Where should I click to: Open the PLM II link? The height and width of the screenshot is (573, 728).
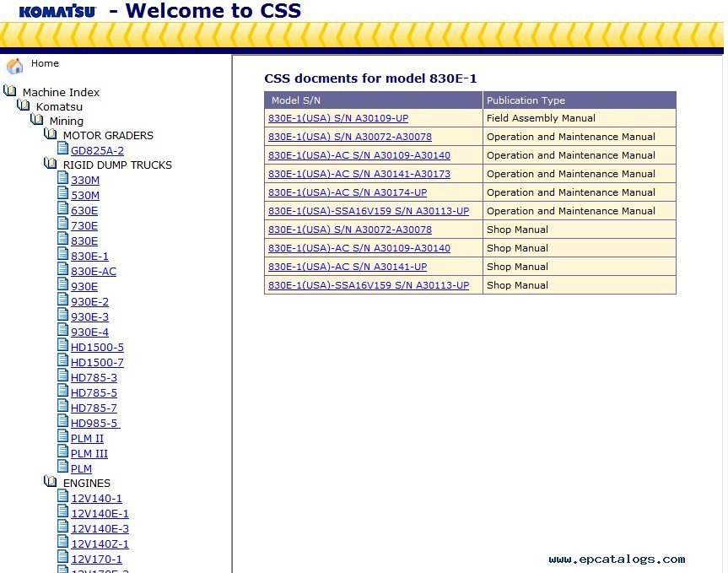coord(87,438)
